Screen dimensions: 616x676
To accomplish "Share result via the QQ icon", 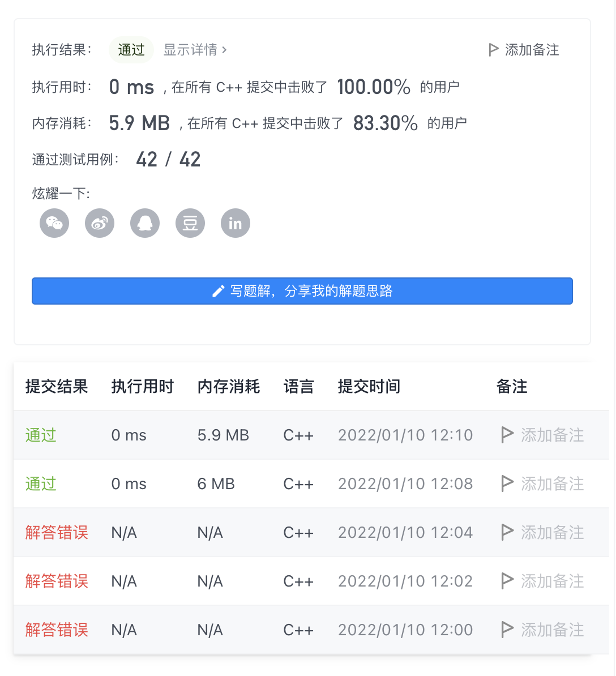I will point(144,223).
